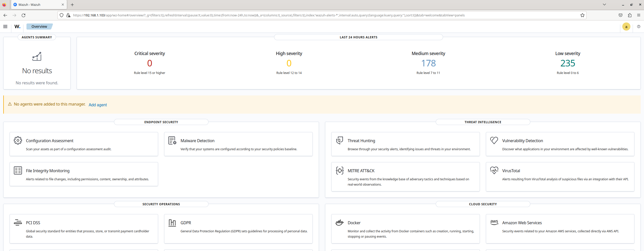Switch to the Wazuh browser tab
This screenshot has height=251, width=644.
point(38,5)
